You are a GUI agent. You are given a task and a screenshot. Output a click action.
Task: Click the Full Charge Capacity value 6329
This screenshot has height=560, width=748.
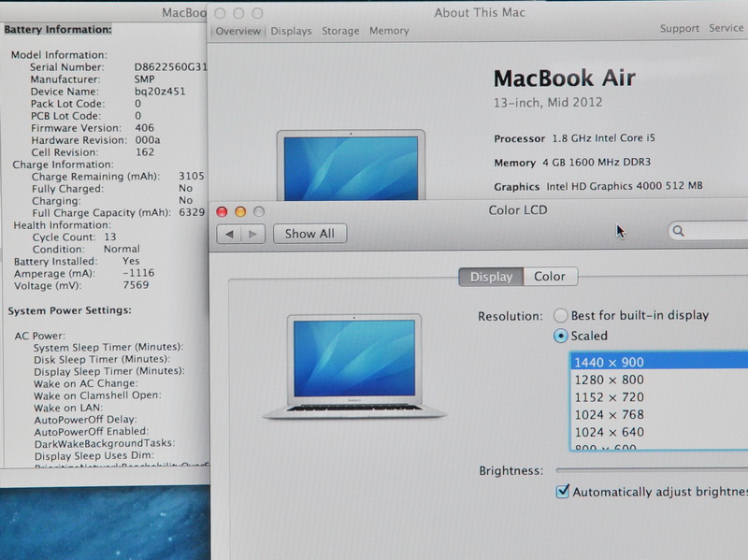pos(192,212)
